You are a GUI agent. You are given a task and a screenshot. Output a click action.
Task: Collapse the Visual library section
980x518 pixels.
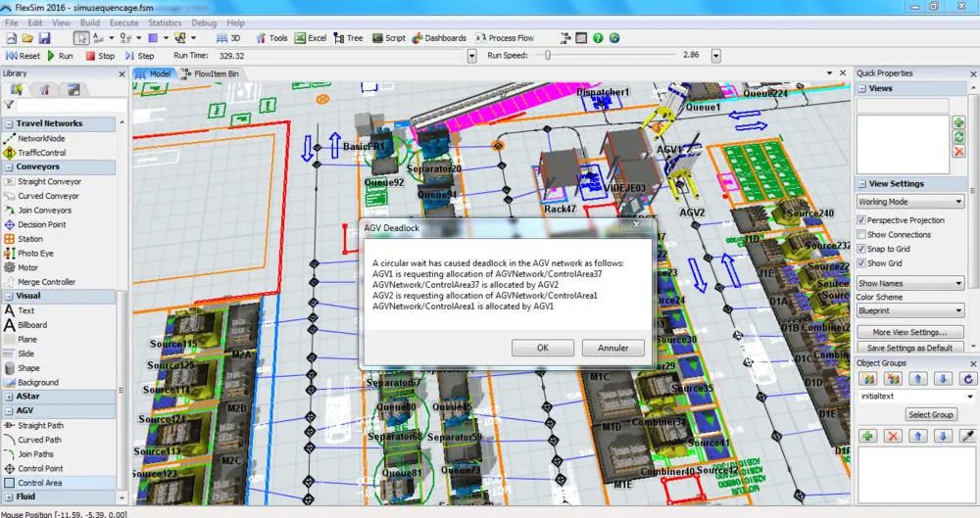tap(9, 296)
